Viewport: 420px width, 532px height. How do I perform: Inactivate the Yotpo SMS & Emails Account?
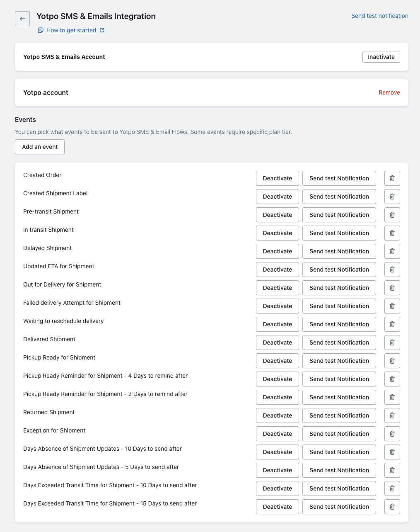(x=381, y=57)
